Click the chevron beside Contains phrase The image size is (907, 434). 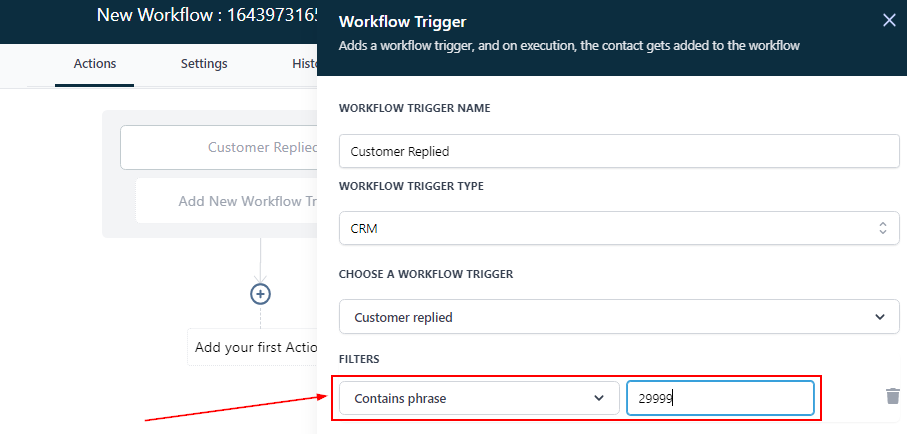pos(599,398)
